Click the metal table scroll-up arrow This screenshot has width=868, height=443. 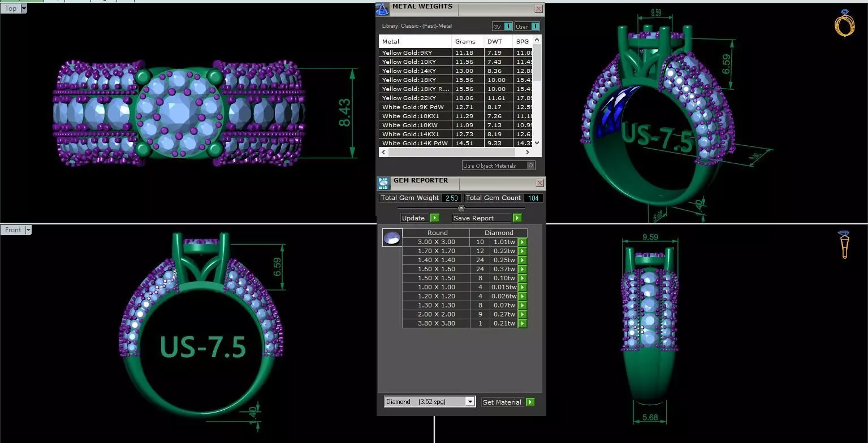[537, 40]
